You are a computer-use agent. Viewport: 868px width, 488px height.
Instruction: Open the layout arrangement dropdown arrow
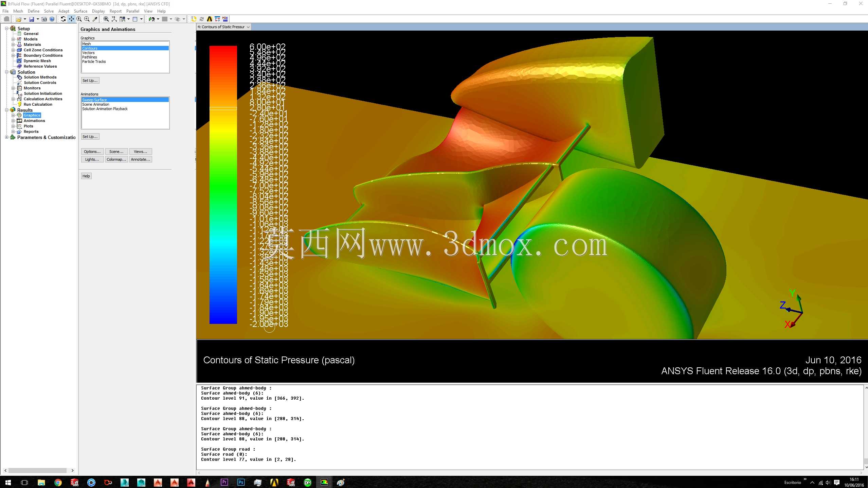[128, 19]
